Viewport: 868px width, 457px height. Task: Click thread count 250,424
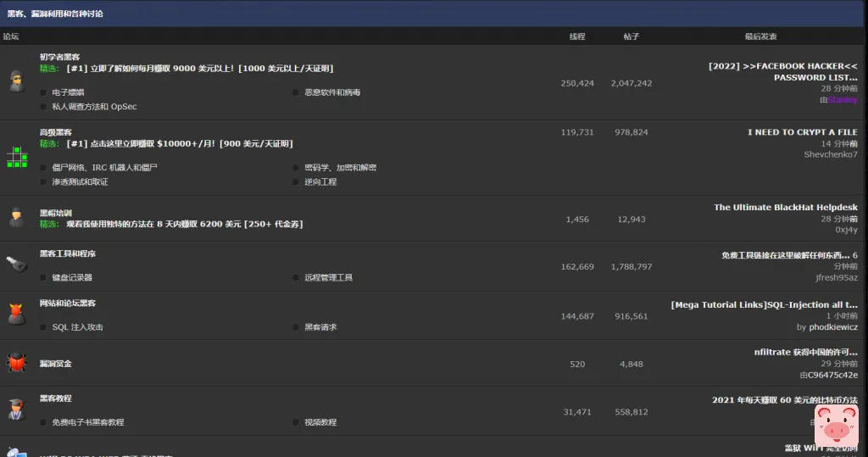(x=577, y=83)
